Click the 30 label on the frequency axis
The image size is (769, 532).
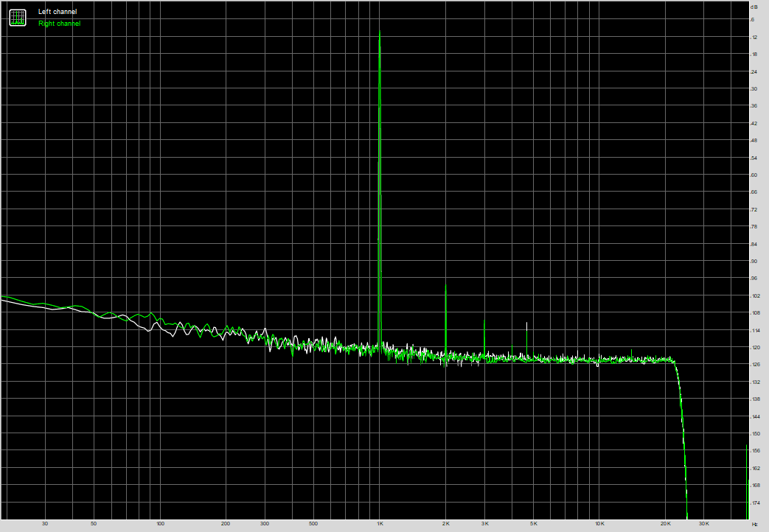[45, 524]
